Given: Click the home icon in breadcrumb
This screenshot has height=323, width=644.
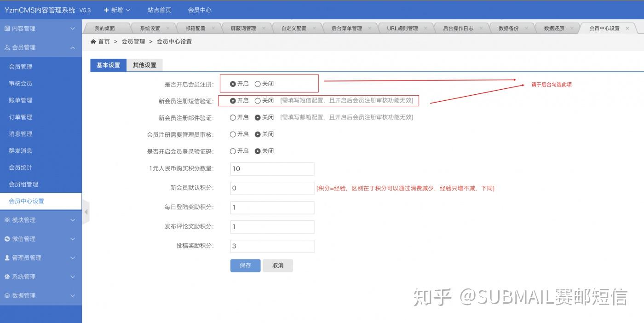Looking at the screenshot, I should point(93,41).
